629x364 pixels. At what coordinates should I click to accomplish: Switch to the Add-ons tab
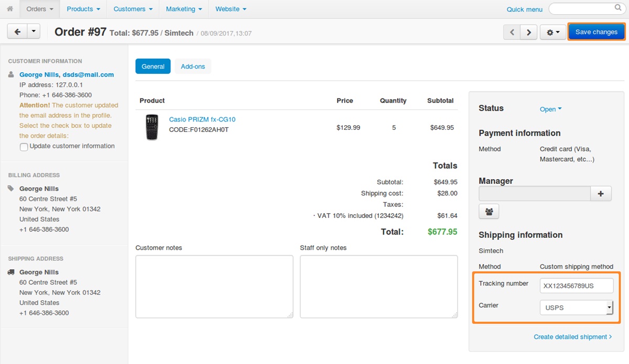[193, 67]
